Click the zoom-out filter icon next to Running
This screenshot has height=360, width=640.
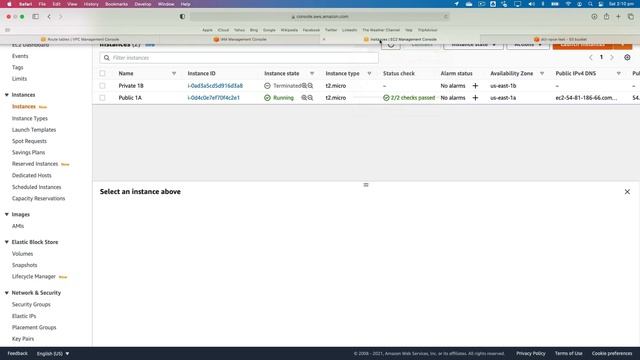tap(310, 98)
